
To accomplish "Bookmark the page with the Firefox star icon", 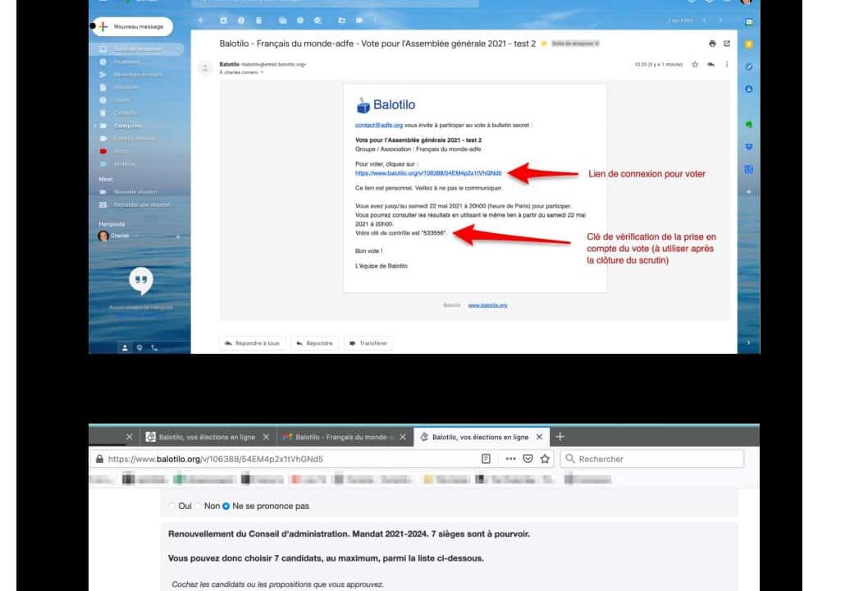I will pyautogui.click(x=544, y=459).
